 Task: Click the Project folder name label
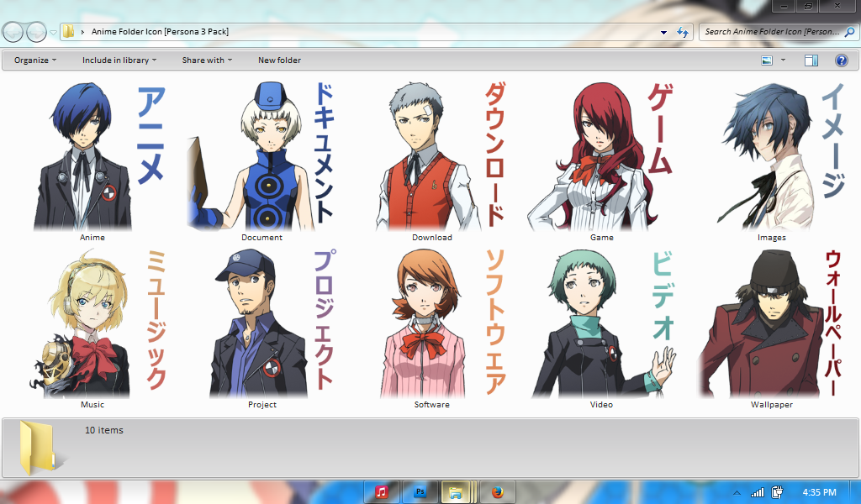tap(262, 405)
